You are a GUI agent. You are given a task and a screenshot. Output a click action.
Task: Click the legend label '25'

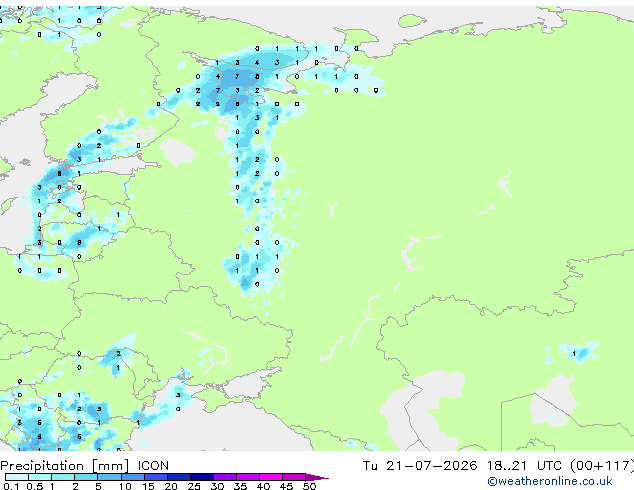[x=194, y=486]
